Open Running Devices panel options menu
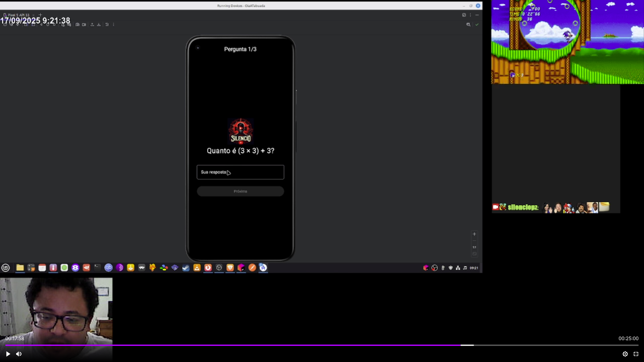Viewport: 644px width, 362px height. [470, 15]
